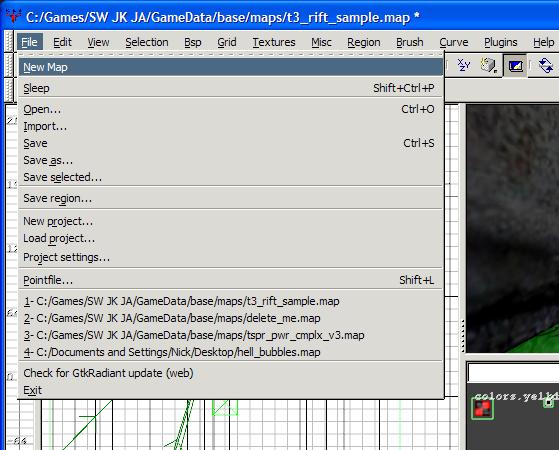Open the Region menu
559x450 pixels.
coord(364,42)
